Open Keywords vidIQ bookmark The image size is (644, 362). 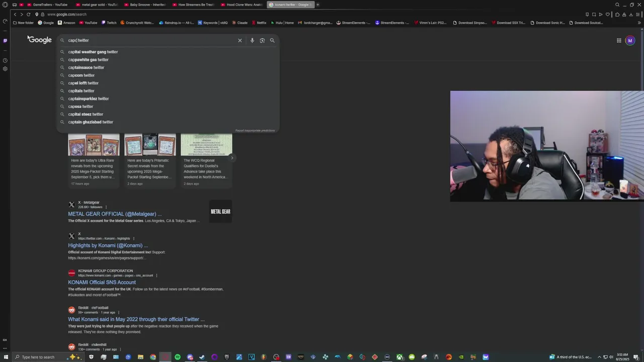[x=213, y=23]
